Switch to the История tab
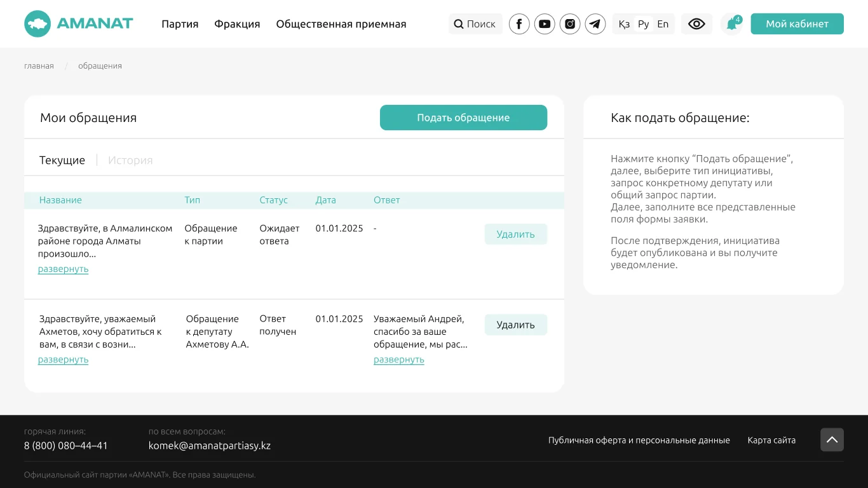868x488 pixels. pos(130,160)
